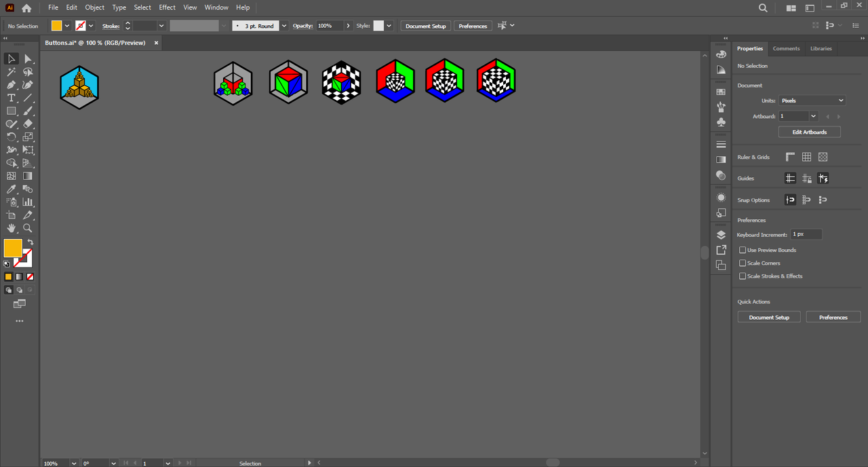
Task: Pick the Eyedropper tool
Action: pos(12,189)
